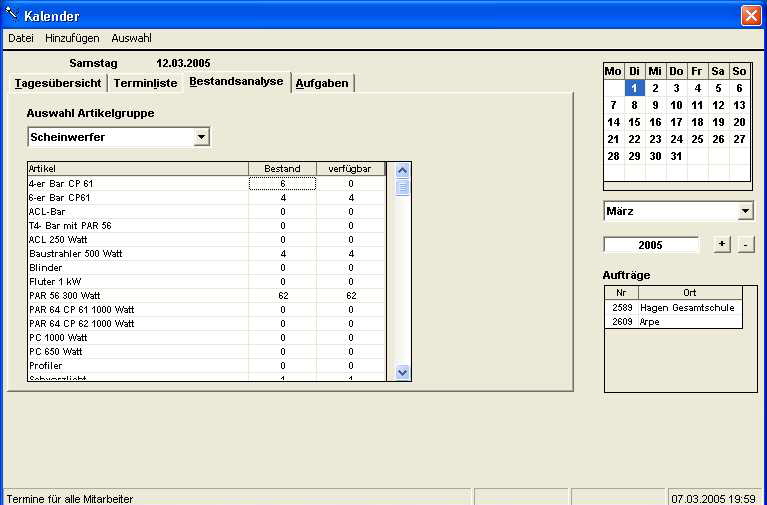This screenshot has width=767, height=505.
Task: Click the Kalender title bar app icon
Action: (x=12, y=15)
